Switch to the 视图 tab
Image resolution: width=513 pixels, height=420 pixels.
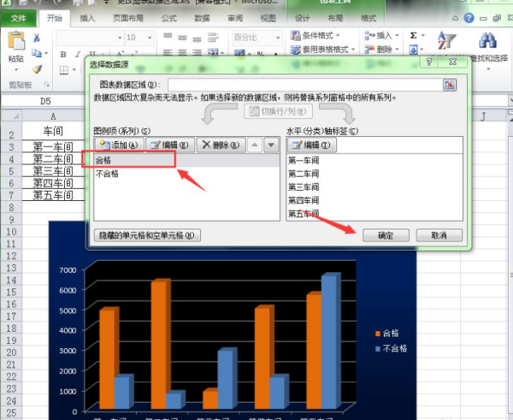pyautogui.click(x=268, y=18)
